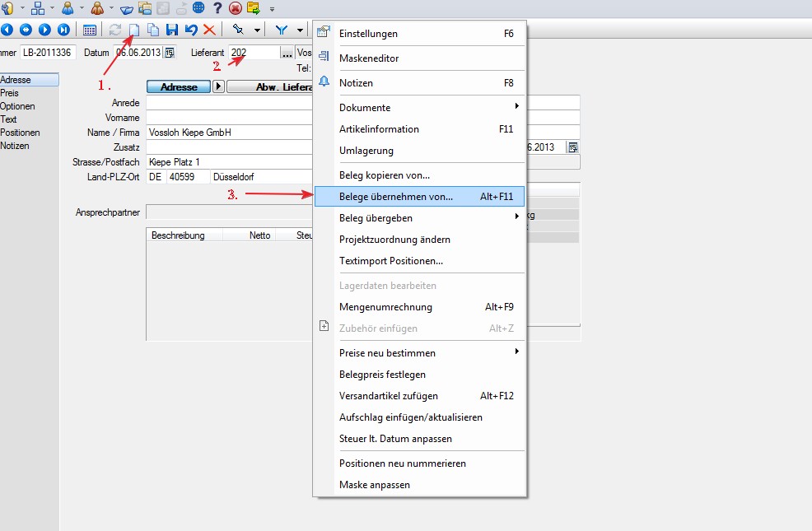Click the copy document icon
Viewport: 812px width, 531px height.
coord(153,30)
